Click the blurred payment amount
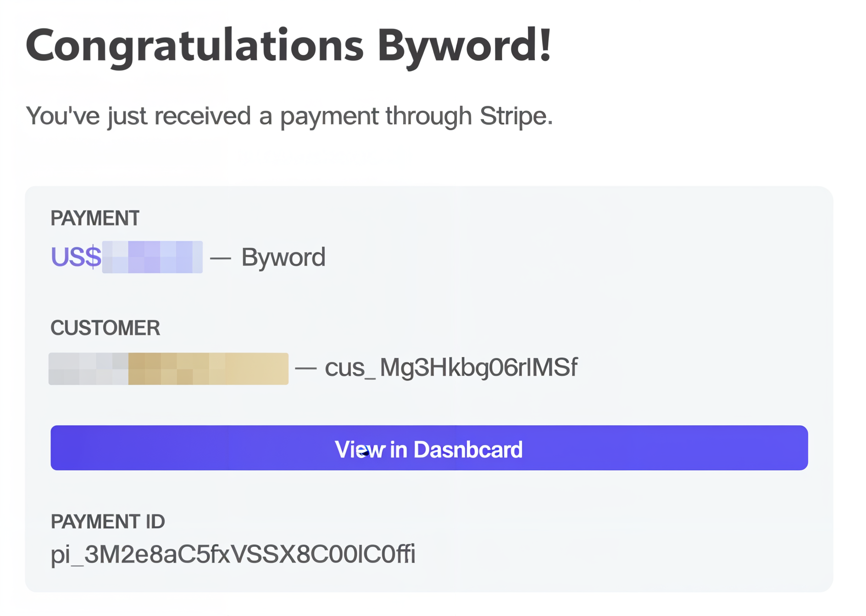The image size is (866, 616). 152,257
